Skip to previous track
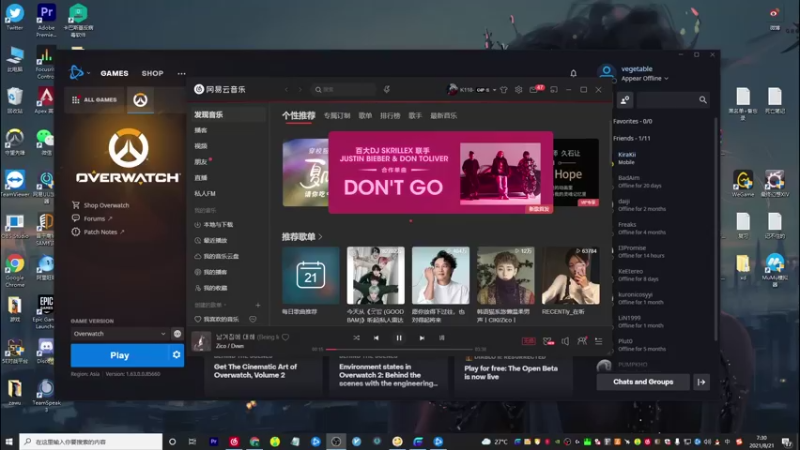 click(376, 338)
